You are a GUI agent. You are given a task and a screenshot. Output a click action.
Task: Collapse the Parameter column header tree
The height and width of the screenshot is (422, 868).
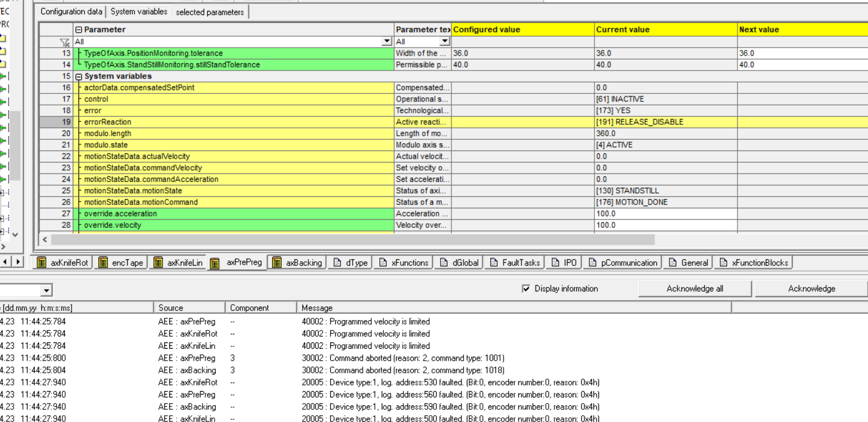tap(79, 30)
